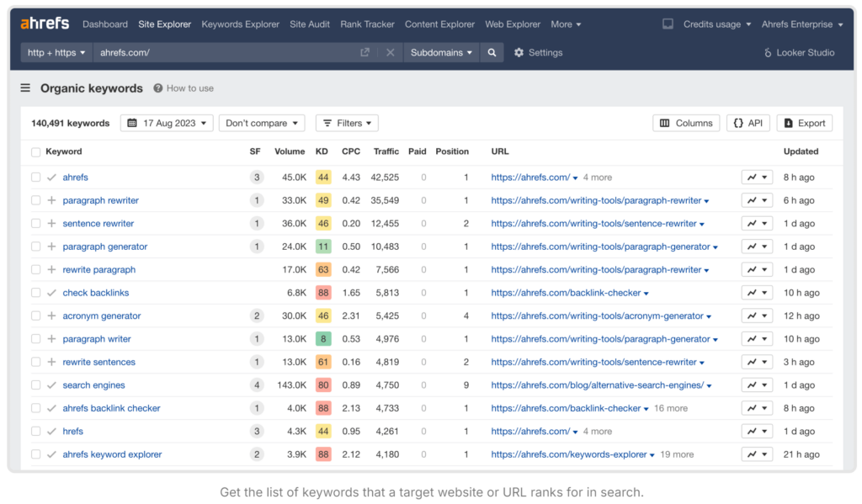This screenshot has height=504, width=862.
Task: Open the alternative-search-engines blog URL
Action: tap(598, 385)
